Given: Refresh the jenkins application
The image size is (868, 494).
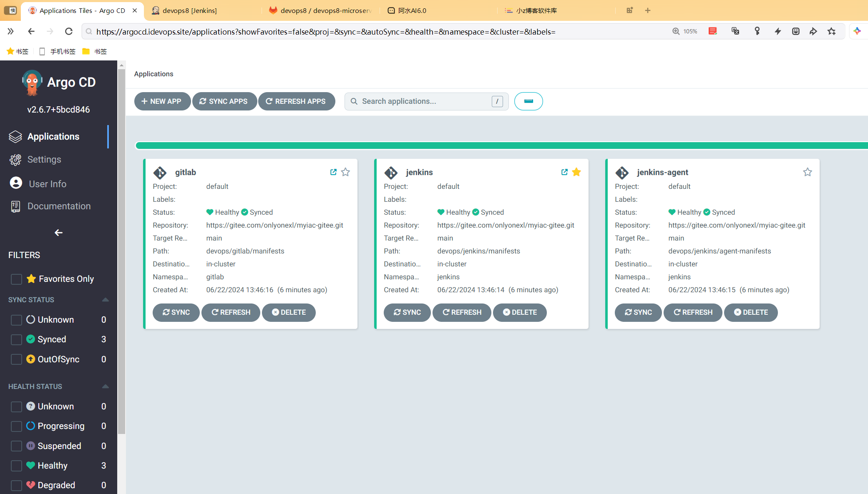Looking at the screenshot, I should pyautogui.click(x=462, y=313).
